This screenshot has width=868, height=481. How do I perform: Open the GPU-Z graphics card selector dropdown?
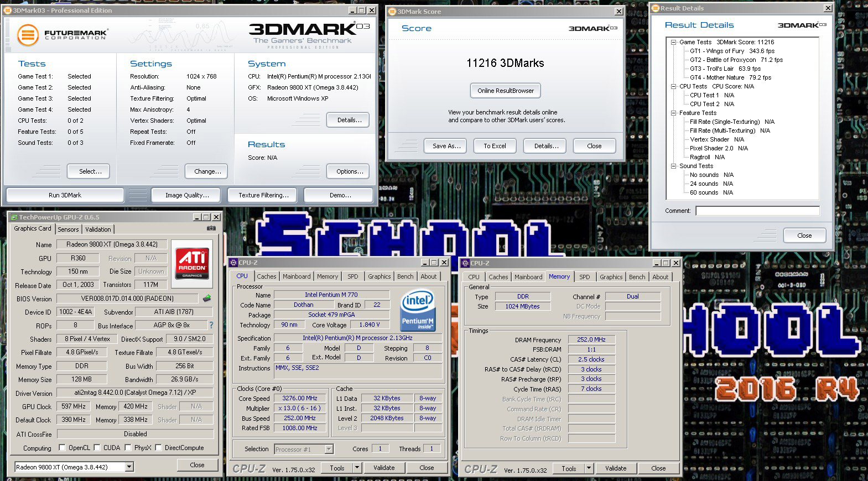click(129, 467)
